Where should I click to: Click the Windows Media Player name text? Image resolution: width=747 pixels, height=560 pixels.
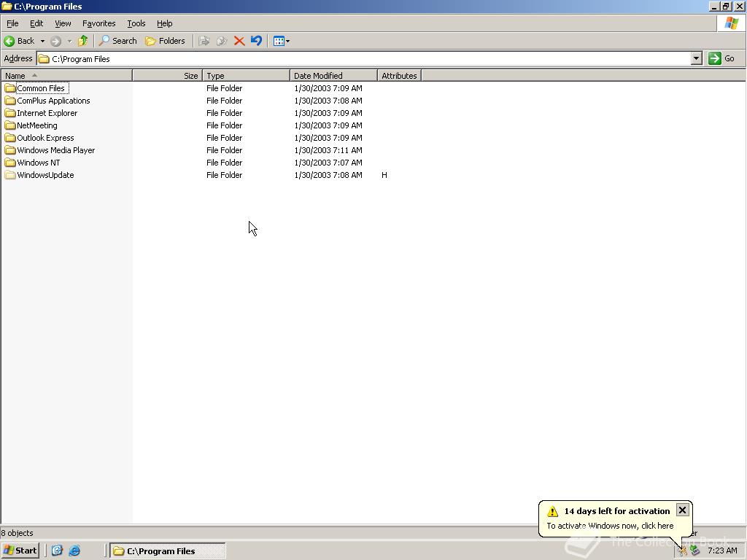(55, 150)
